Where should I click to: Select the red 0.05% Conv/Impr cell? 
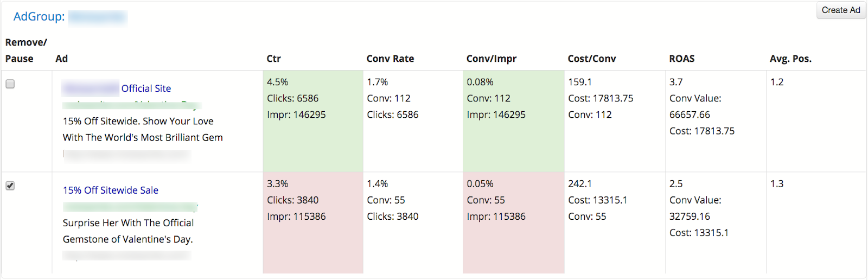click(513, 223)
